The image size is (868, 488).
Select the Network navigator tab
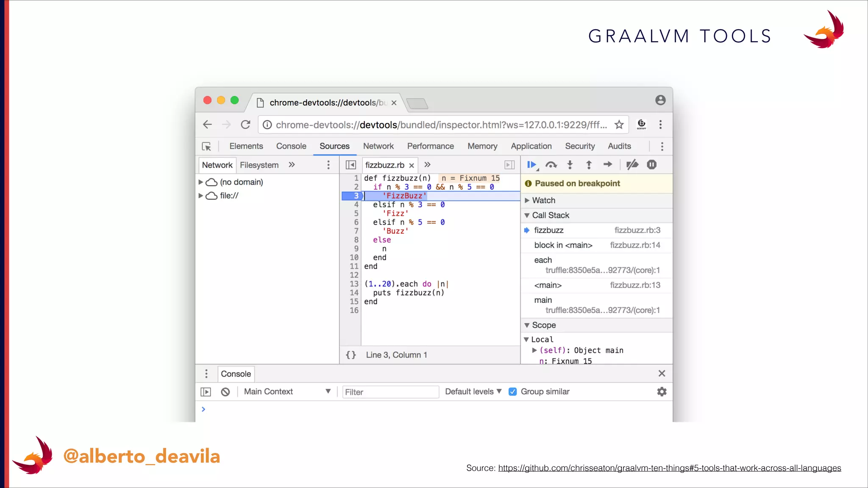[x=217, y=165]
